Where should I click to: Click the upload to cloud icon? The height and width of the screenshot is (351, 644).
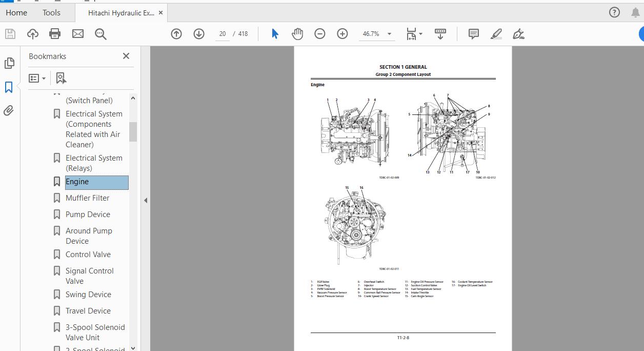click(33, 34)
